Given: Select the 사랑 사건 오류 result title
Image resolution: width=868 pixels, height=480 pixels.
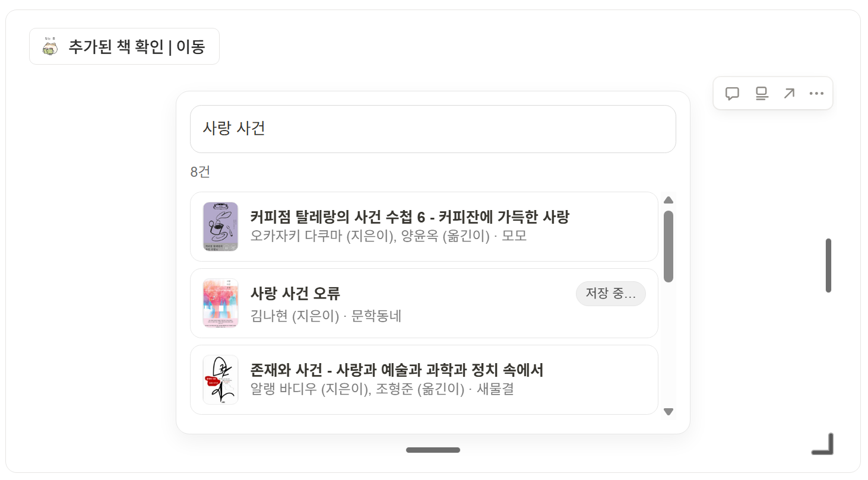Looking at the screenshot, I should (x=295, y=294).
